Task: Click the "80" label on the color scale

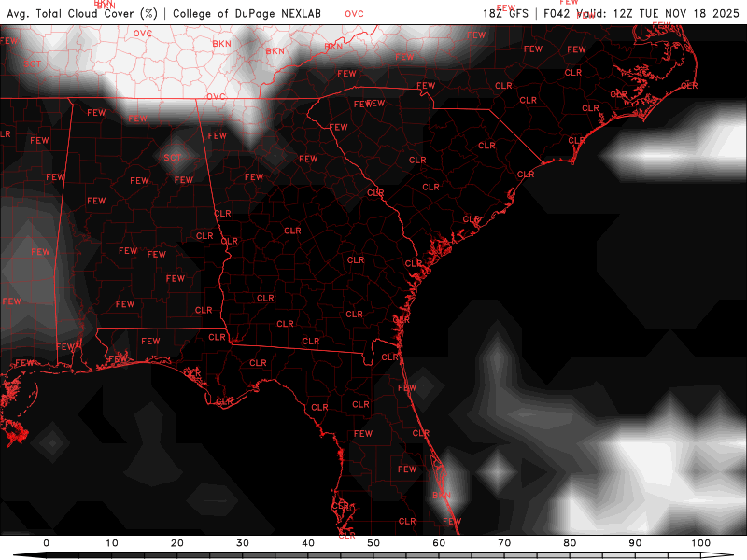Action: coord(570,543)
